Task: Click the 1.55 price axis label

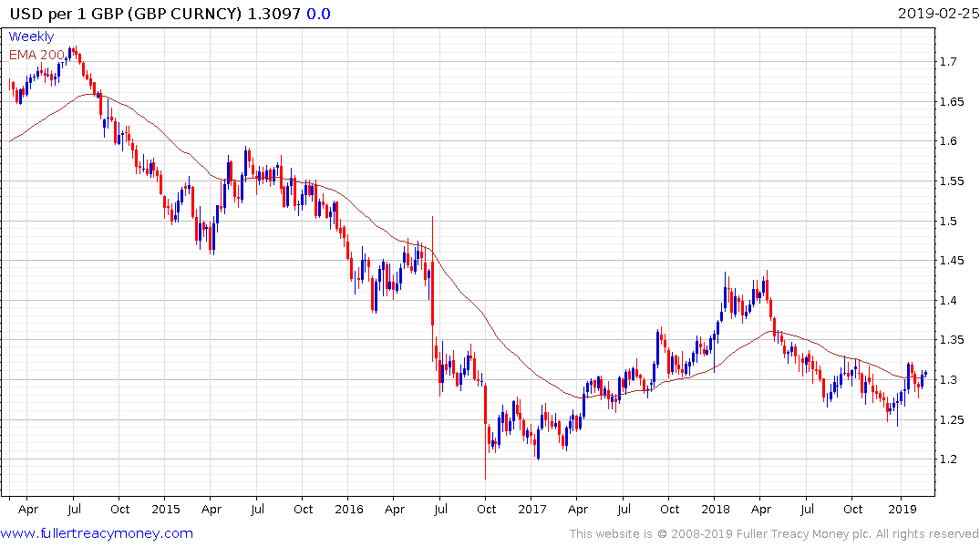Action: click(x=952, y=181)
